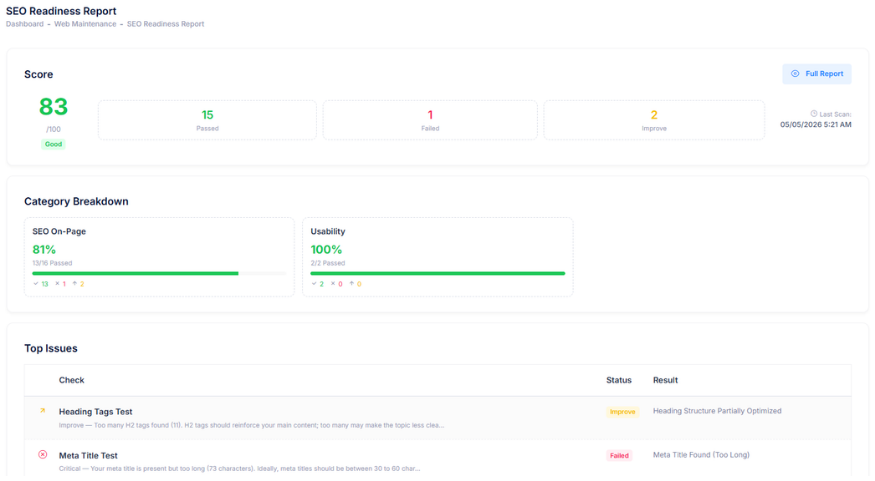Open Web Maintenance breadcrumb link
The width and height of the screenshot is (875, 481).
point(85,24)
